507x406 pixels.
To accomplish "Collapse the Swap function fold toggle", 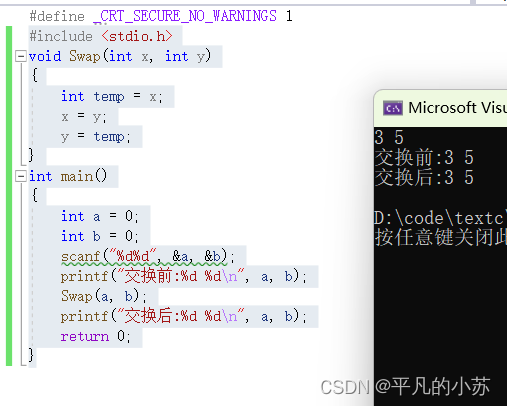I will pos(21,56).
